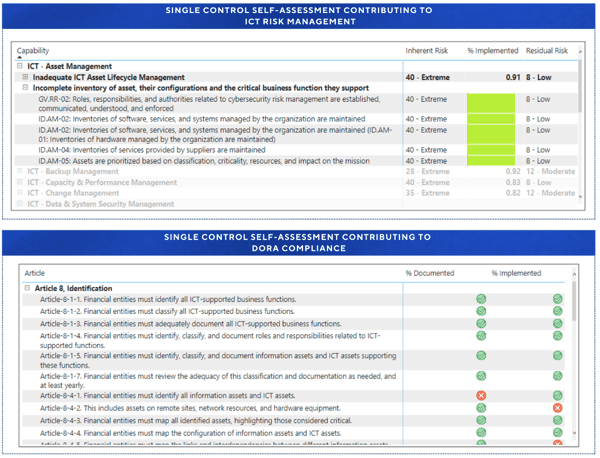Click documented green check for Article-8-1-2
This screenshot has height=458, width=600.
pyautogui.click(x=481, y=311)
